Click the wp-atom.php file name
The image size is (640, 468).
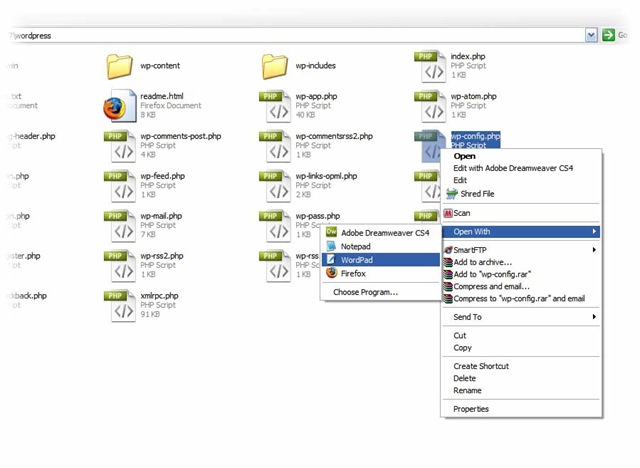click(x=473, y=96)
